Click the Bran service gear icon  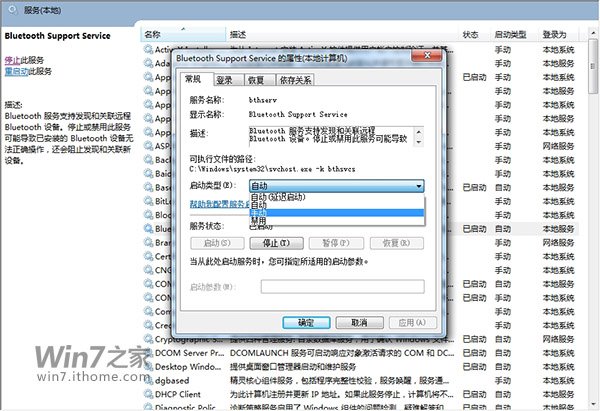coord(148,242)
